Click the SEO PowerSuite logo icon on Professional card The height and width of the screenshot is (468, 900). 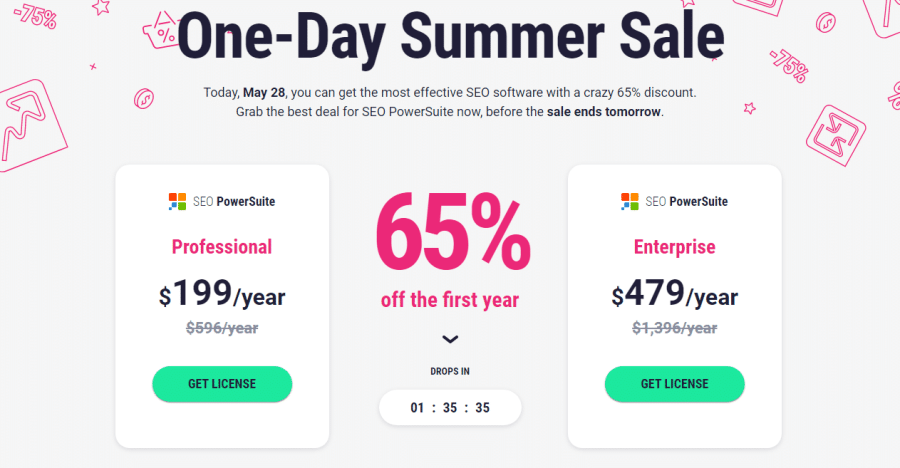pos(177,202)
